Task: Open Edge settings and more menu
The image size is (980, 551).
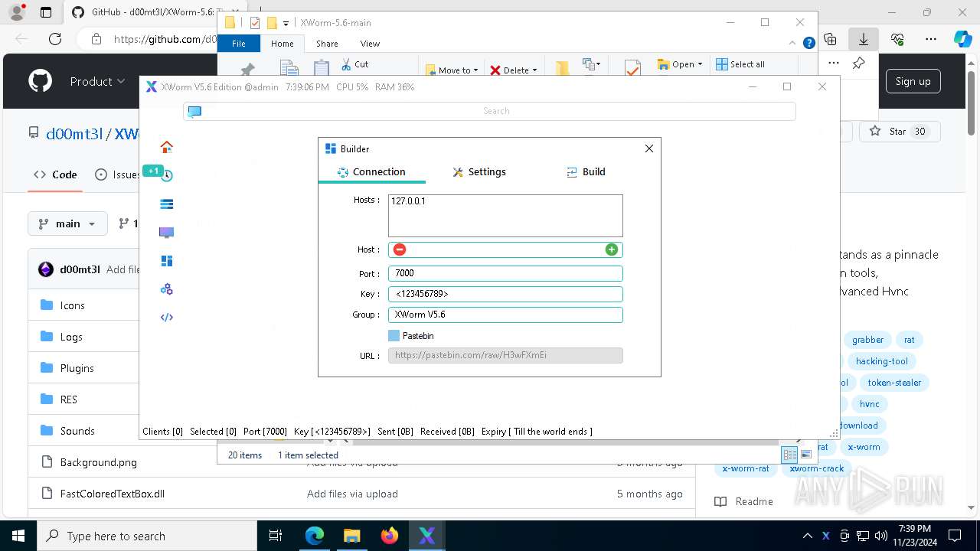Action: click(930, 39)
